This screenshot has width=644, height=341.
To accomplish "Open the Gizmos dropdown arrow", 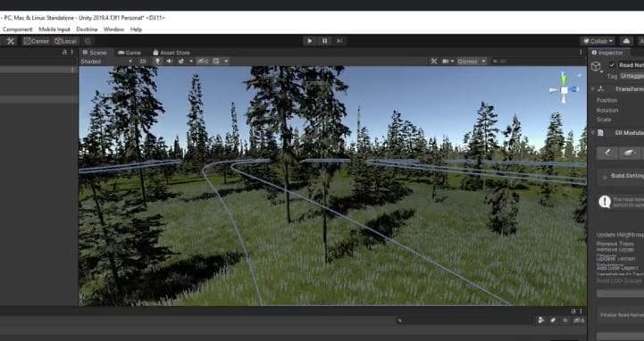I will point(484,61).
